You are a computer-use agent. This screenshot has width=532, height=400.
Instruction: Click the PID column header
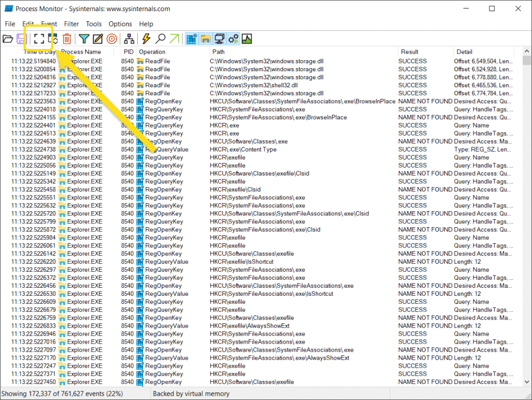coord(125,52)
